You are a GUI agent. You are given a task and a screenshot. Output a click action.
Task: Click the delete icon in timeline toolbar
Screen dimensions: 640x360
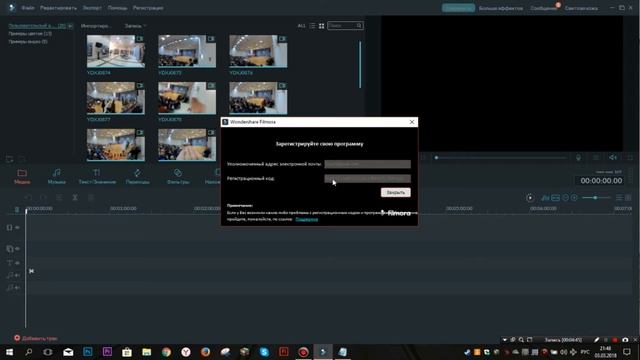[91, 198]
